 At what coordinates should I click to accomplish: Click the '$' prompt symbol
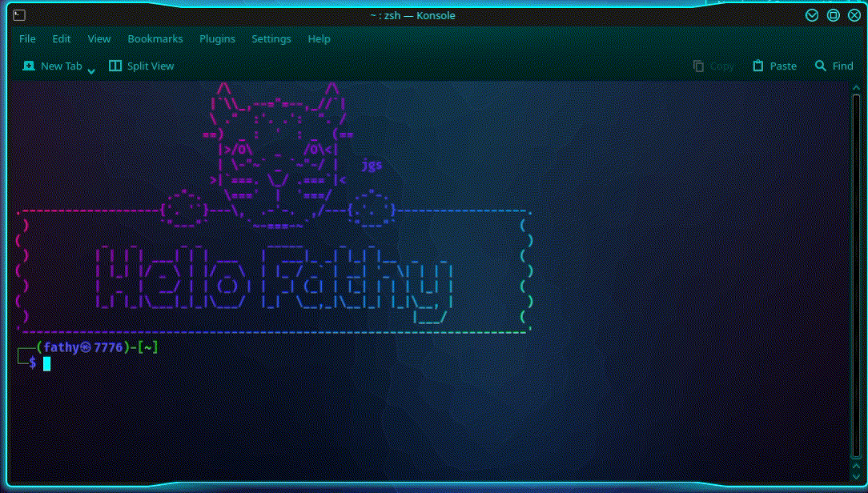33,363
